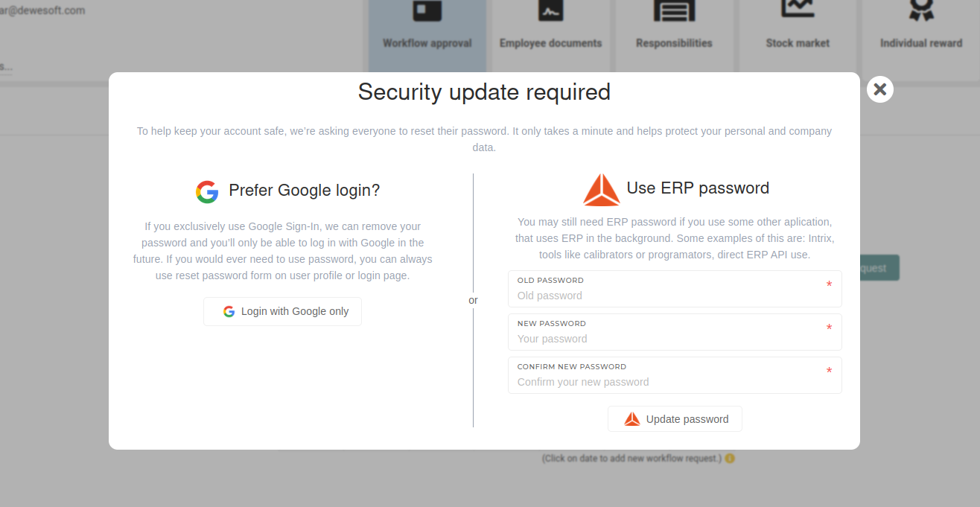Screen dimensions: 980x507
Task: Choose Login with Google only
Action: click(x=282, y=311)
